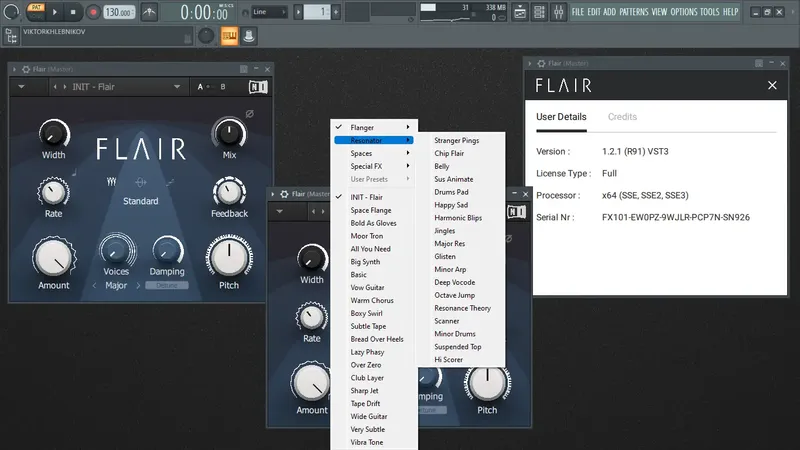Expand the Special FX preset submenu

(x=374, y=166)
